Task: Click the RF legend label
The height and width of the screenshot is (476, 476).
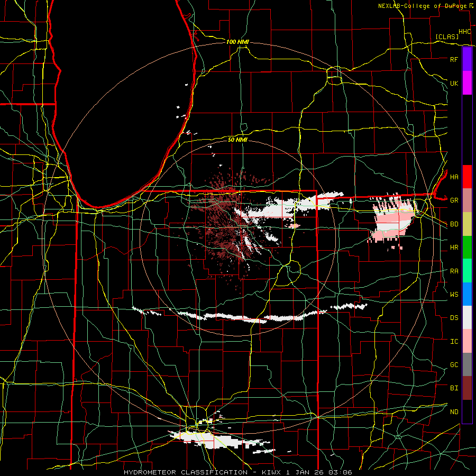Action: (x=454, y=59)
